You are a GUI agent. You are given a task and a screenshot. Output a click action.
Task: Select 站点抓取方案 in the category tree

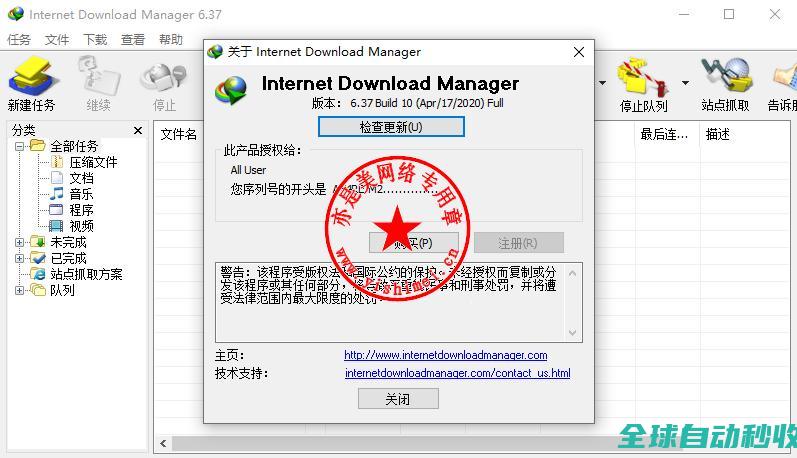tap(86, 274)
